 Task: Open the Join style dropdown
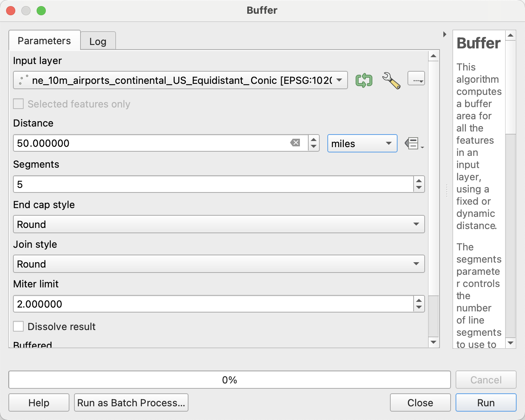[417, 264]
